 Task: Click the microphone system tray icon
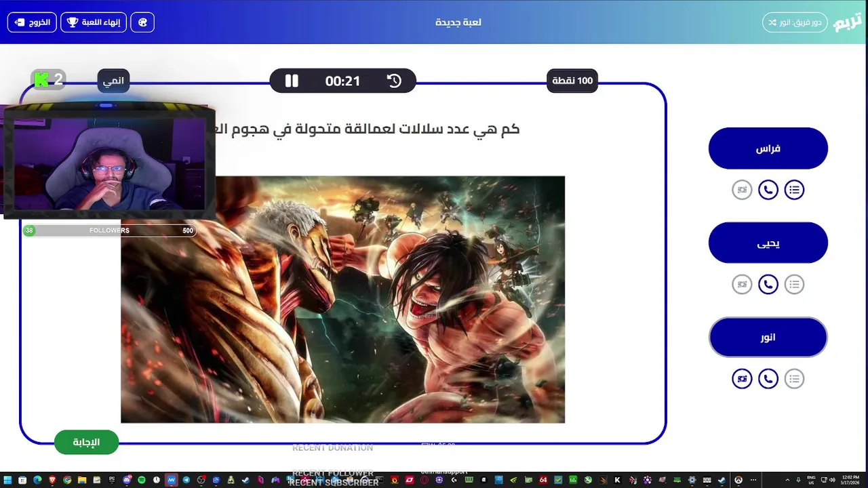(x=798, y=480)
